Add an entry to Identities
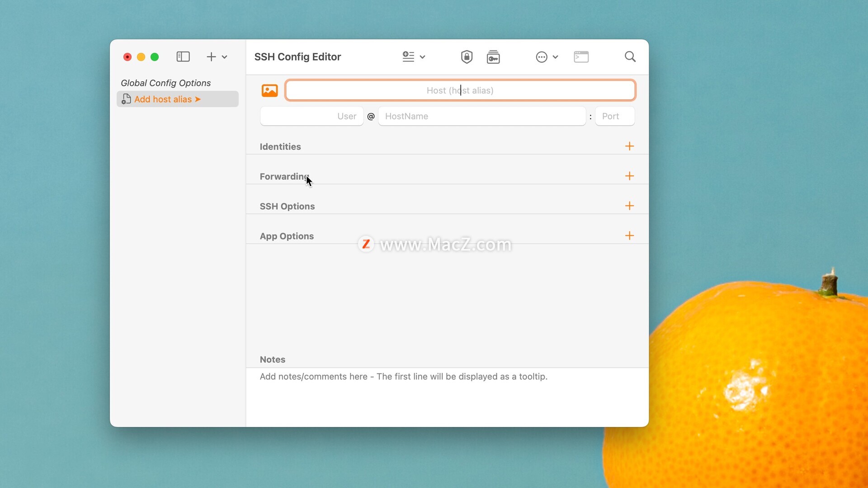This screenshot has height=488, width=868. [x=629, y=146]
